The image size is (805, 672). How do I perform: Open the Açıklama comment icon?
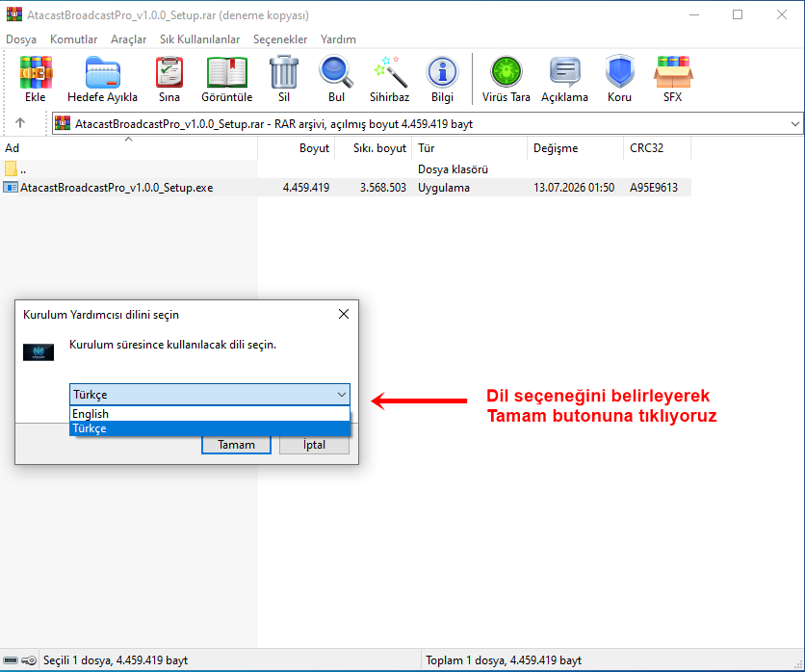pyautogui.click(x=564, y=72)
